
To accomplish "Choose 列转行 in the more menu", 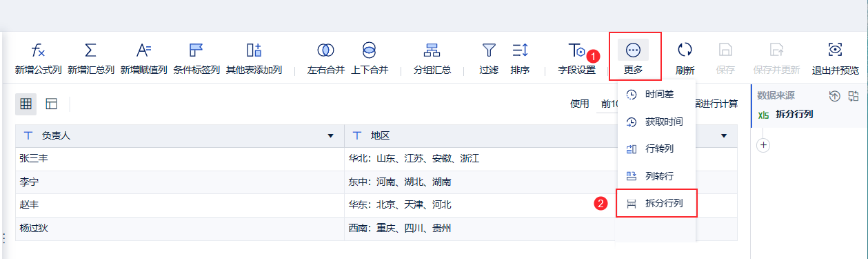I will click(657, 176).
